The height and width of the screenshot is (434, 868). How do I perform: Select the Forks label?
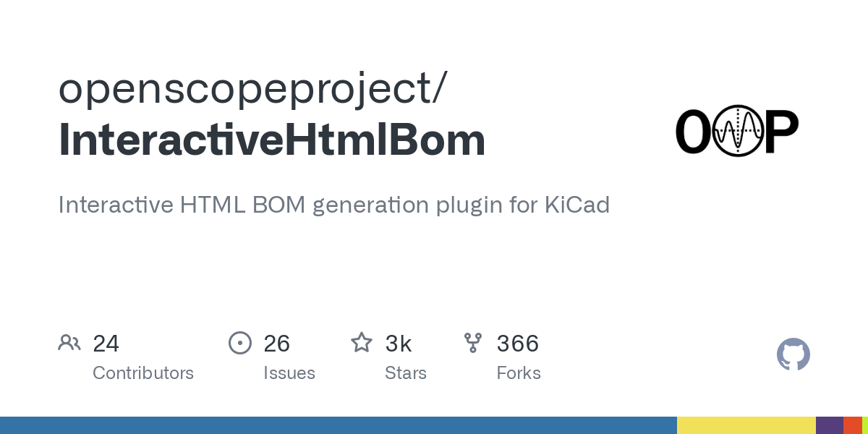tap(519, 373)
